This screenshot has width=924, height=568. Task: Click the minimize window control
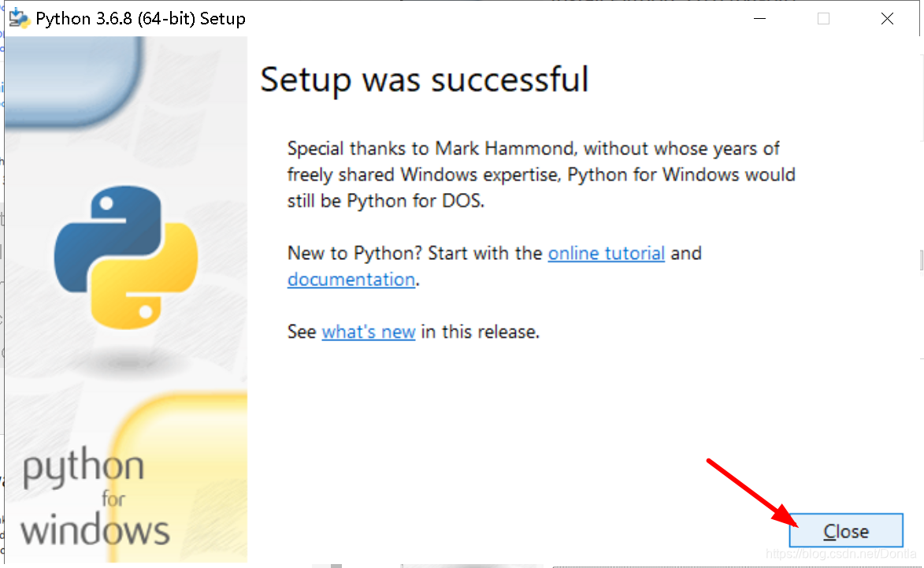click(759, 17)
